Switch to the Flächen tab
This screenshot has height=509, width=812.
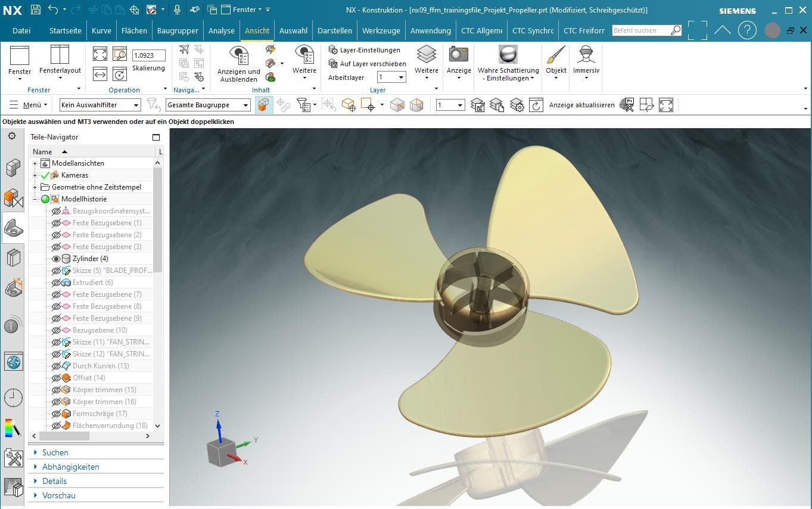point(134,30)
